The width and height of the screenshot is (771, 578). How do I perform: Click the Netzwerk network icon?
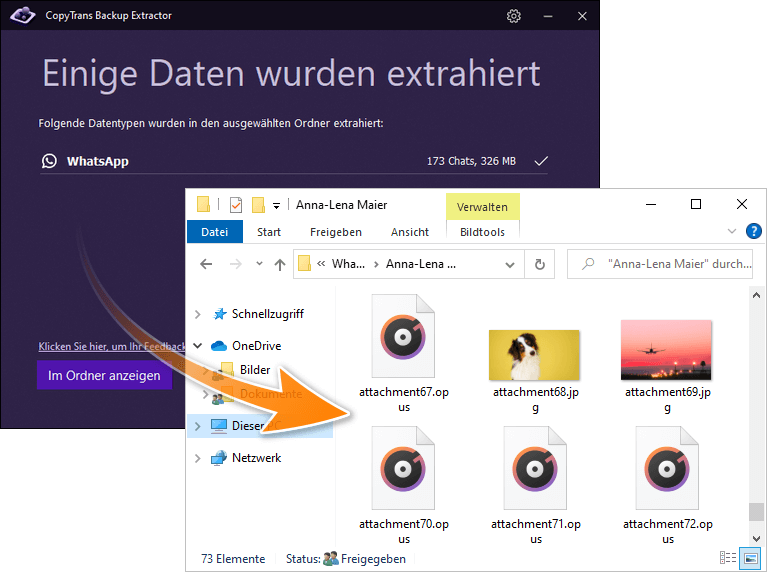[219, 458]
